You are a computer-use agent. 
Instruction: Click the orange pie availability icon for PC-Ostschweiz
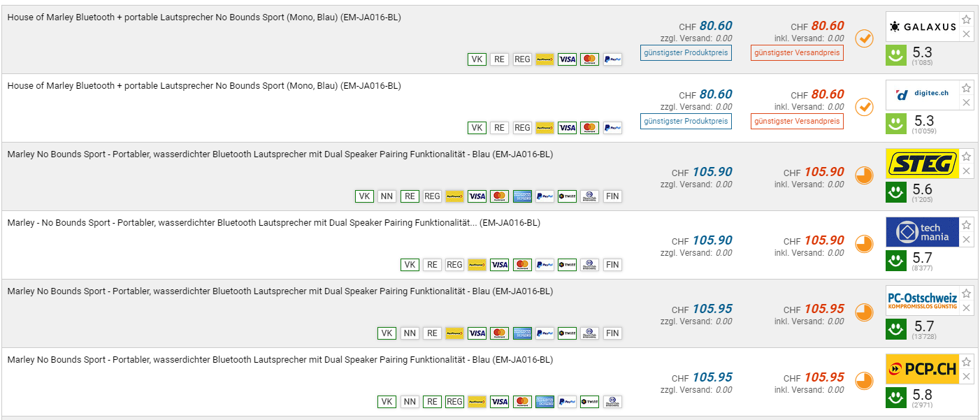(865, 312)
